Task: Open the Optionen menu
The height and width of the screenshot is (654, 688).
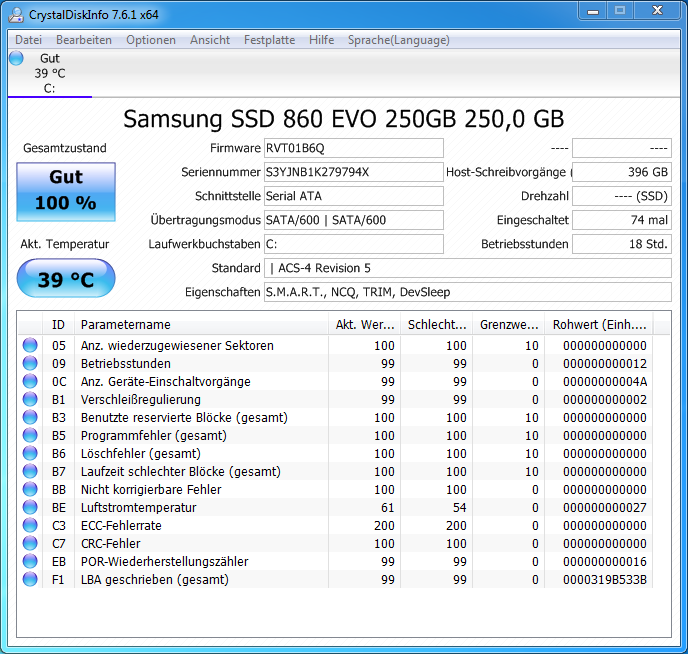Action: 151,40
